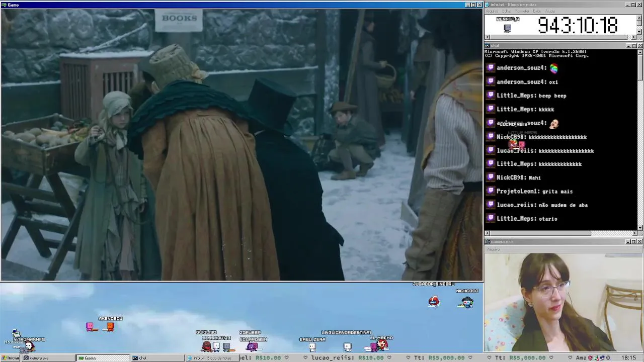This screenshot has height=362, width=644.
Task: Minimize the camera.exe window
Action: point(628,242)
